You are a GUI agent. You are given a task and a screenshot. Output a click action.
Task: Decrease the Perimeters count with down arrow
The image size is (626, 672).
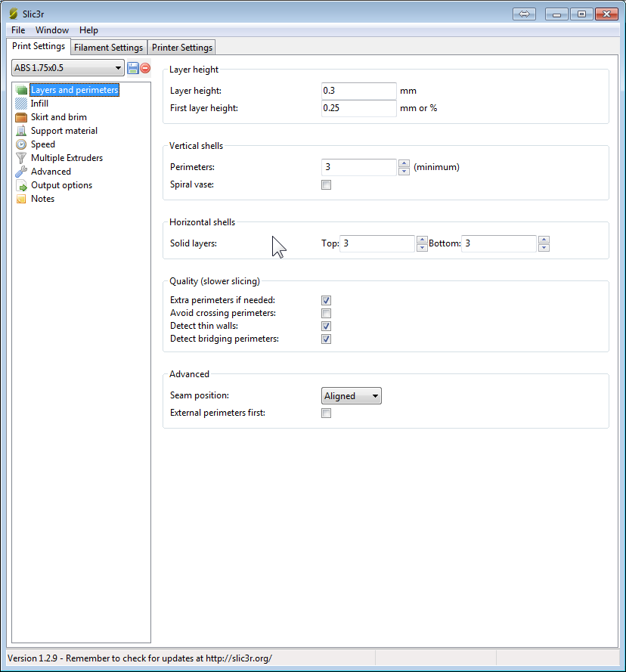(404, 171)
